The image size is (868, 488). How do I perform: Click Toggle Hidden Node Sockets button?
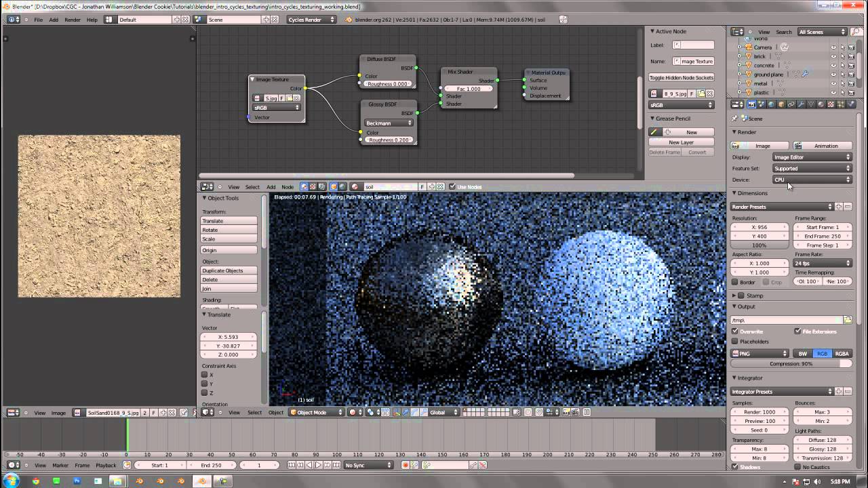[x=682, y=78]
